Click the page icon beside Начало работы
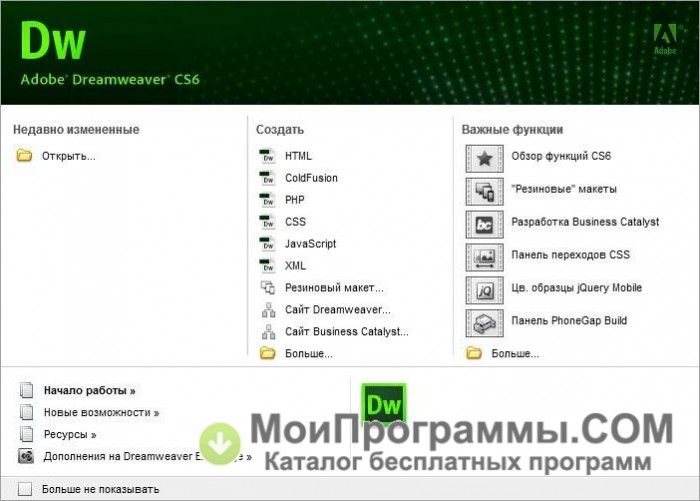This screenshot has width=700, height=501. click(x=26, y=390)
